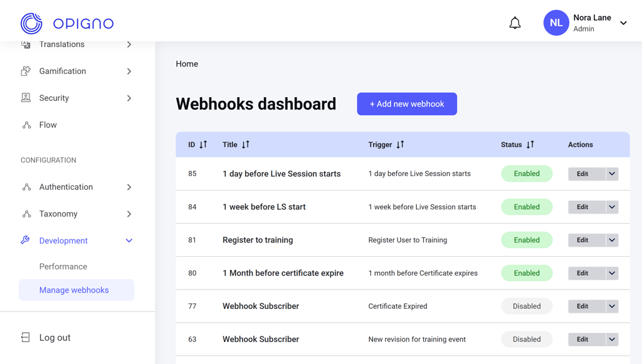Edit the 1 week before LS start webhook
642x364 pixels.
click(587, 207)
